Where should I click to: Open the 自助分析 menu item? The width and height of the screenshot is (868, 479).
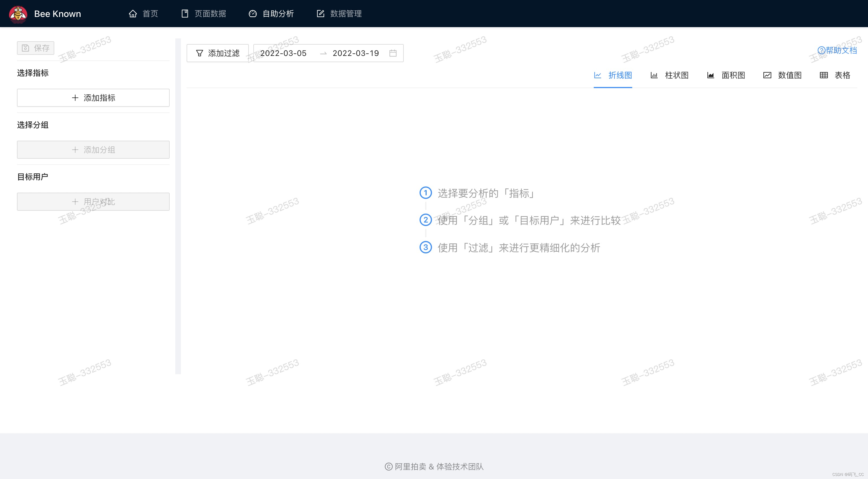[271, 14]
